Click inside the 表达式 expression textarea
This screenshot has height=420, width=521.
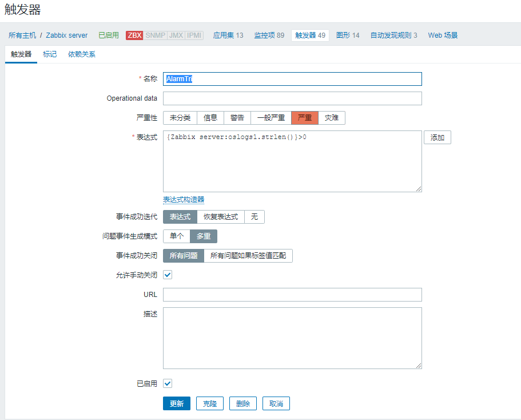(x=292, y=161)
